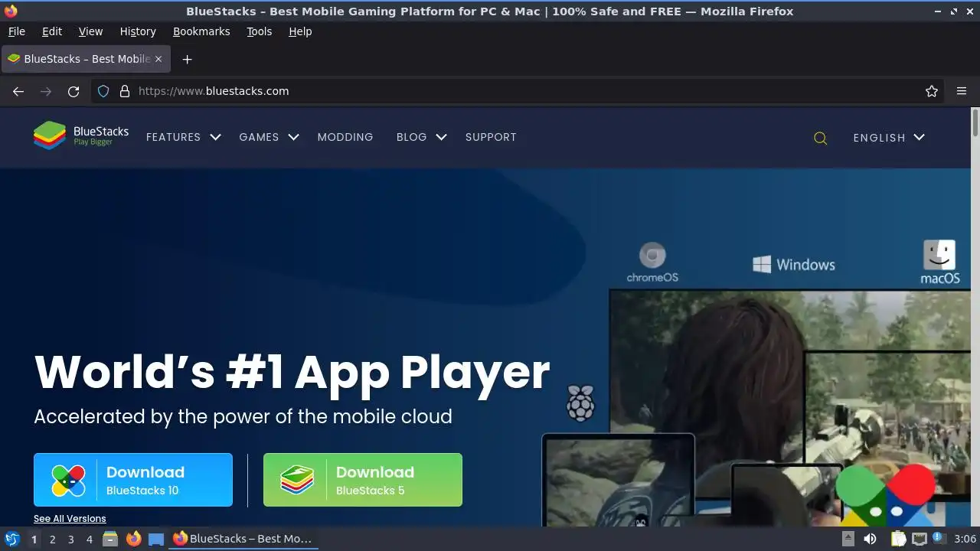Click the clock showing 3:06
Viewport: 980px width, 551px height.
(x=965, y=539)
